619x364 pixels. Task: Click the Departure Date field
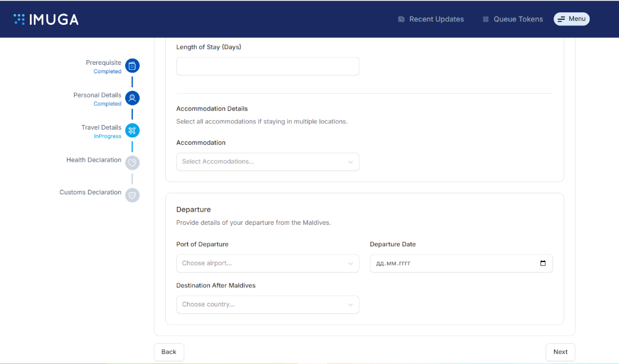[x=451, y=263]
